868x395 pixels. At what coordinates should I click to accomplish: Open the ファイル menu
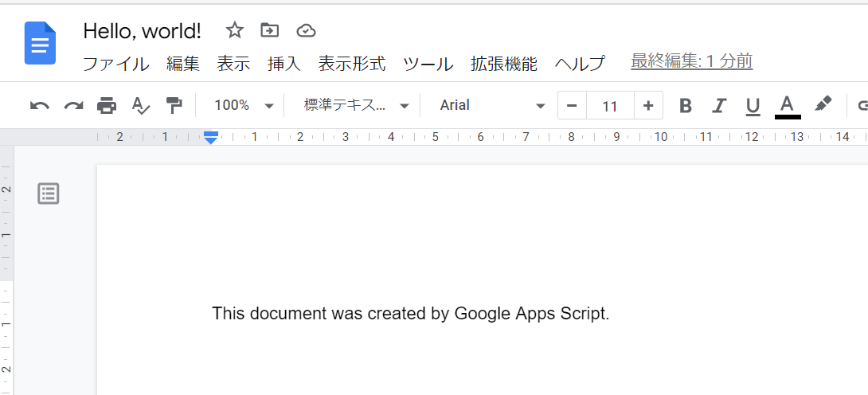(115, 63)
